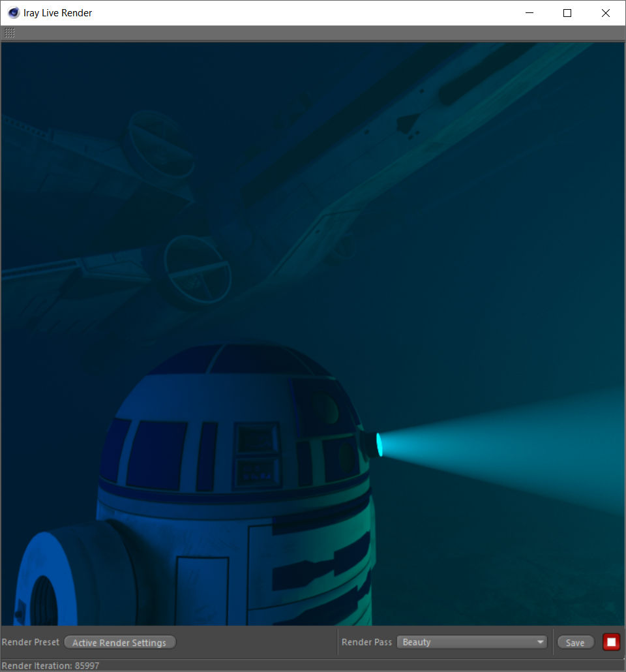Close the Iray Live Render window
626x672 pixels.
coord(605,13)
